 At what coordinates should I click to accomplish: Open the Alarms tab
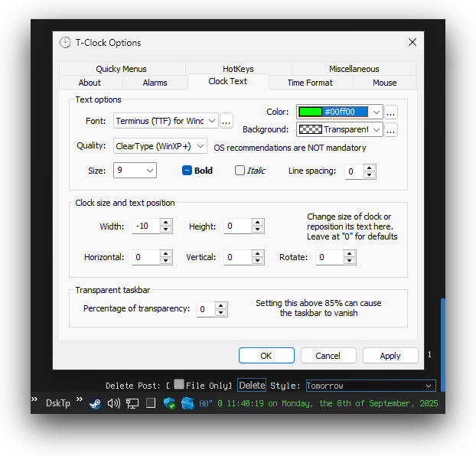point(155,83)
